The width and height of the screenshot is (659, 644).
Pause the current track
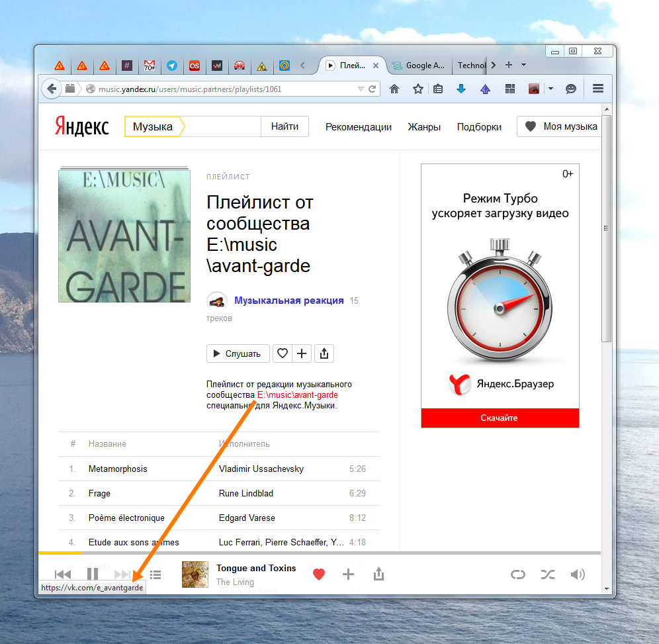pyautogui.click(x=93, y=575)
